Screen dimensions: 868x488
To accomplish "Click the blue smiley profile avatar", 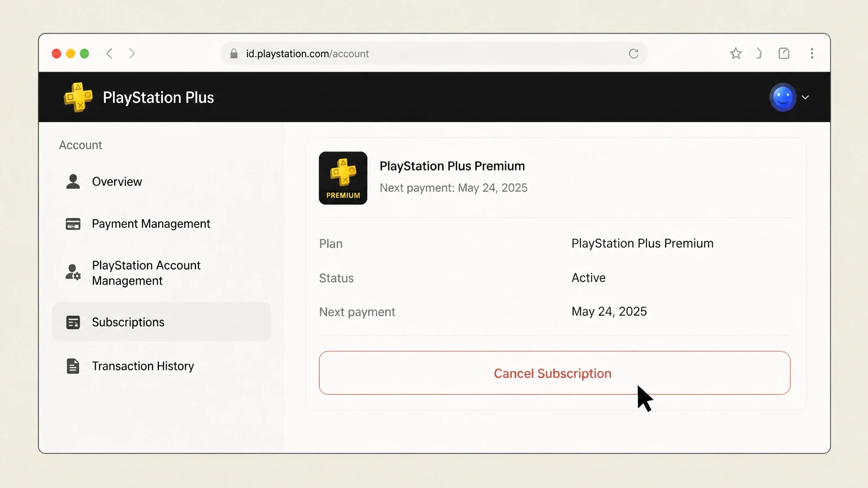I will point(783,97).
